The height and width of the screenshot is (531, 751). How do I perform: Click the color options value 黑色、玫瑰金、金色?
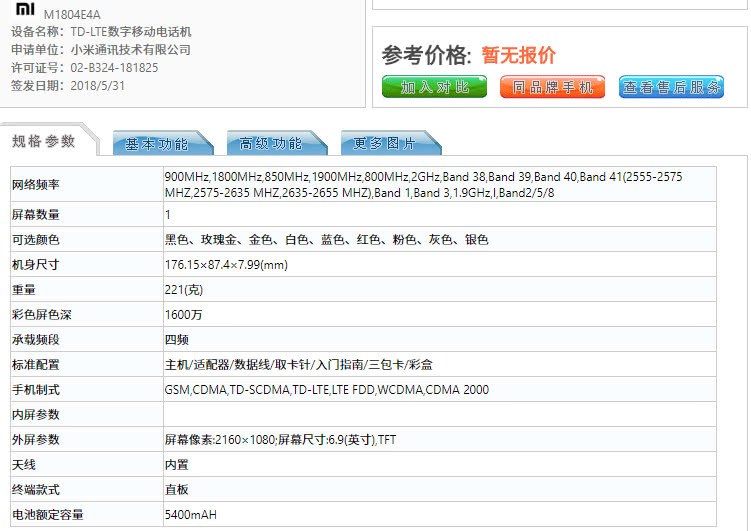(x=326, y=239)
